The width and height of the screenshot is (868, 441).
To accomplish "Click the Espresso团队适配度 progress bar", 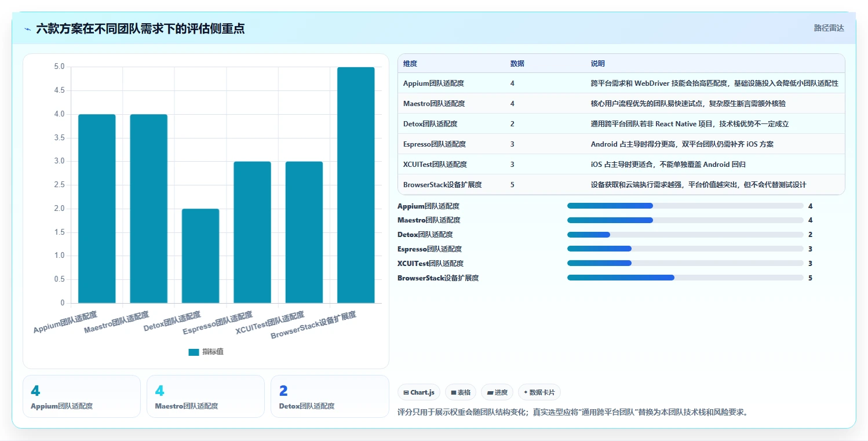I will point(685,249).
